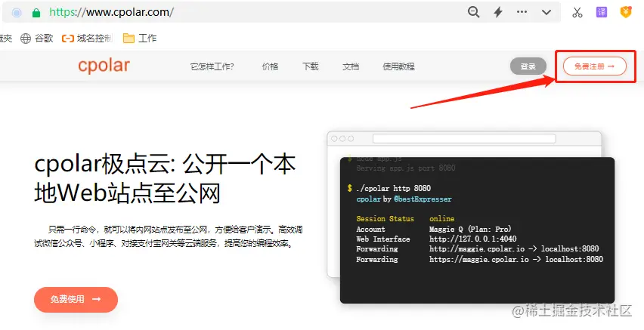Click the cpolar极点云 headline text

click(x=165, y=178)
